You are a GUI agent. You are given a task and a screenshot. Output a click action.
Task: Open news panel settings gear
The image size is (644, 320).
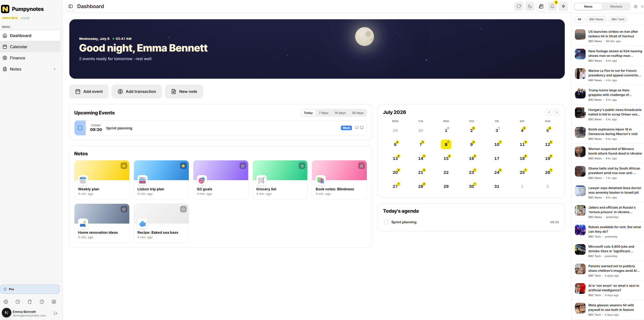tap(636, 7)
